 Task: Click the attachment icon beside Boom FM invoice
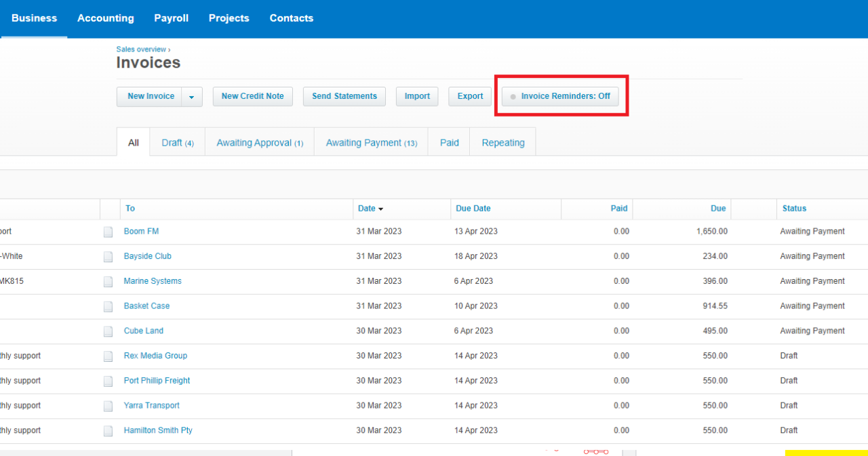[x=108, y=231]
